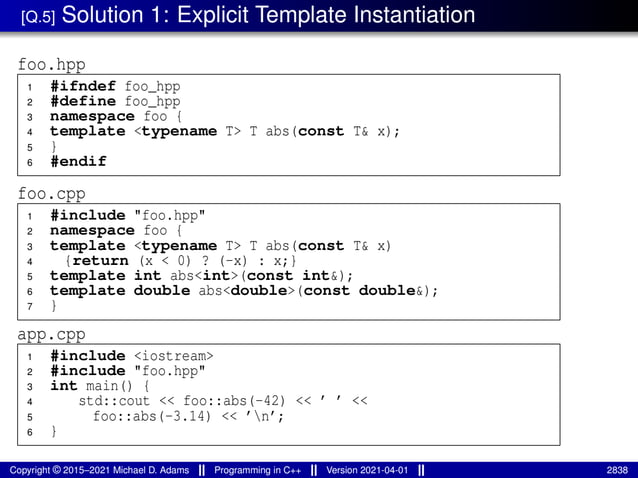638x478 pixels.
Task: Click the copyright notice 'Michael D. Adams'
Action: click(99, 470)
